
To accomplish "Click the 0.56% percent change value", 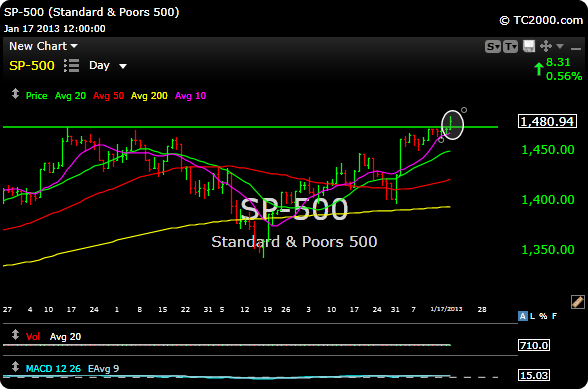I will [564, 76].
